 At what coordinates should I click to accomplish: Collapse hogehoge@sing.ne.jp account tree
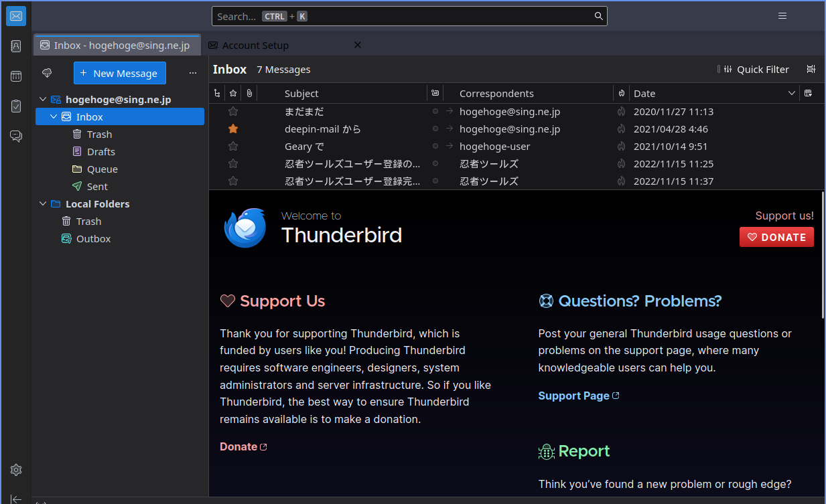tap(43, 100)
